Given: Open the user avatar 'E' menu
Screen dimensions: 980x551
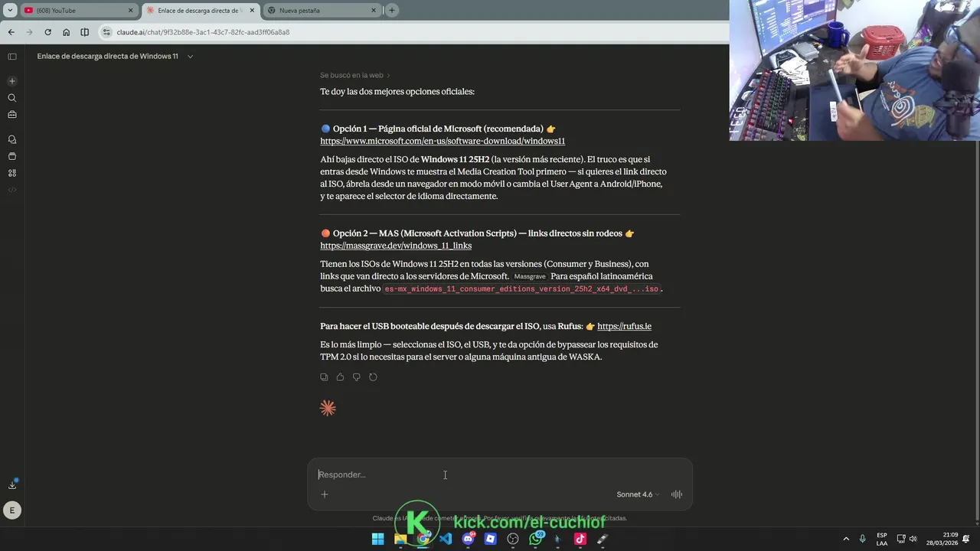Looking at the screenshot, I should 12,510.
